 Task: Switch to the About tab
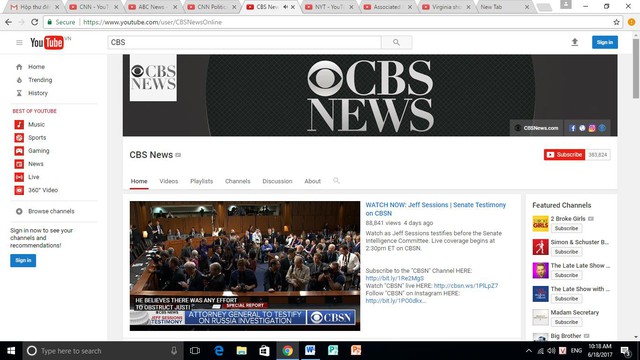point(312,181)
